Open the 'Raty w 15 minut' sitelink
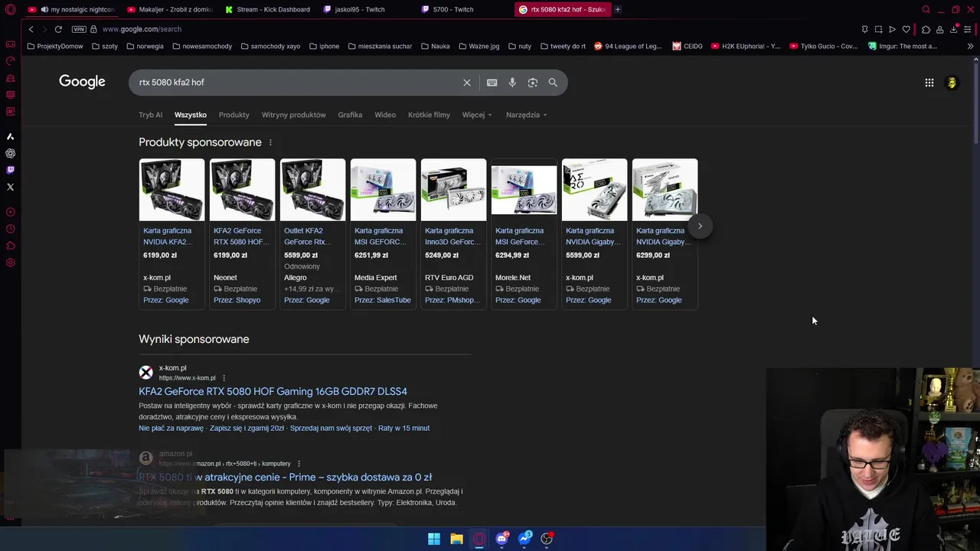Viewport: 980px width, 551px height. point(403,428)
